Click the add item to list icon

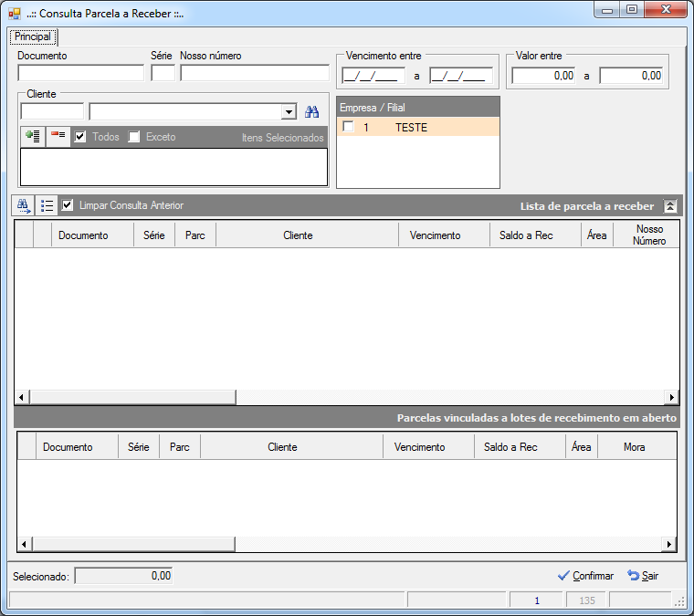(x=33, y=136)
